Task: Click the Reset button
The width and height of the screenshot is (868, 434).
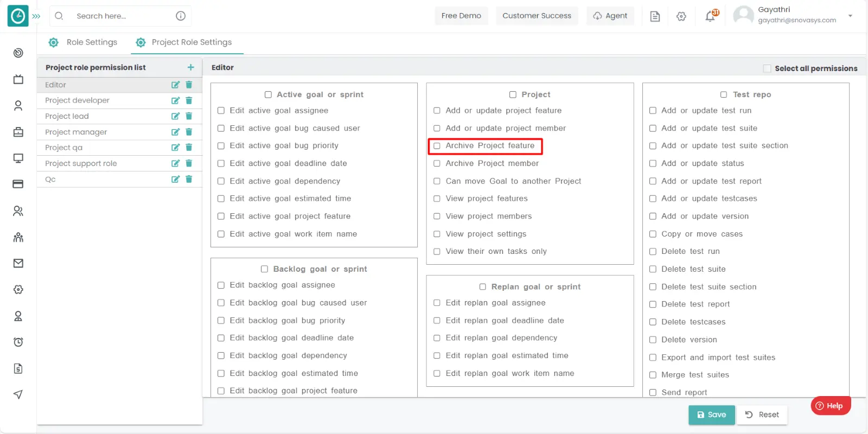Action: tap(762, 414)
